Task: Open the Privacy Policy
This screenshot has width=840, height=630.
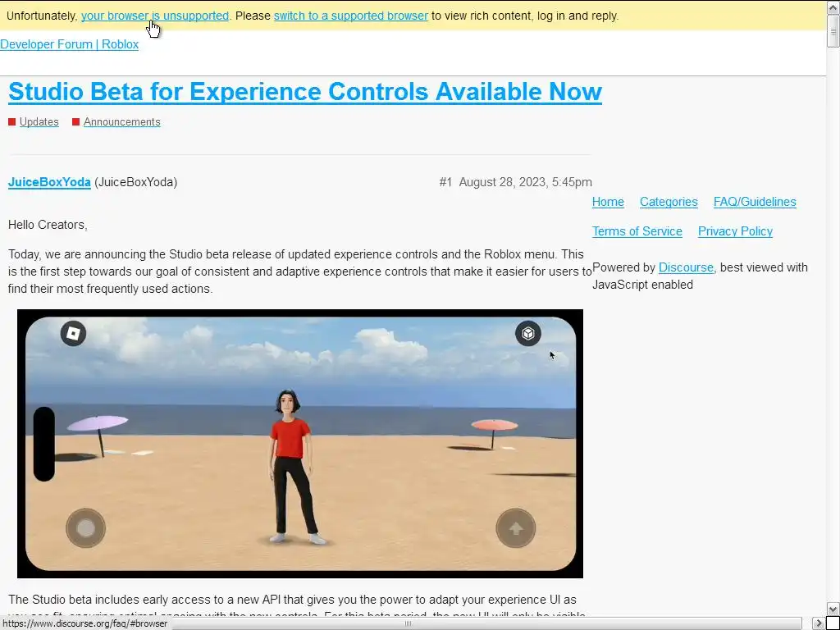Action: pos(735,231)
